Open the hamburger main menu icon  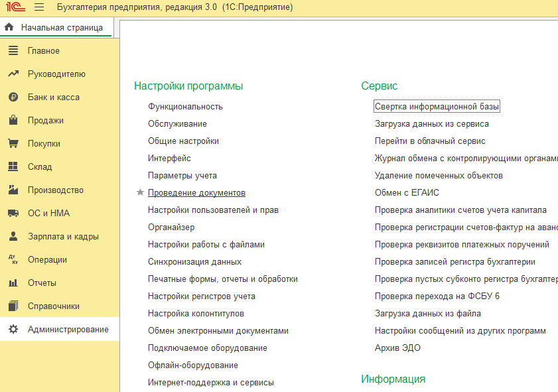[x=39, y=7]
